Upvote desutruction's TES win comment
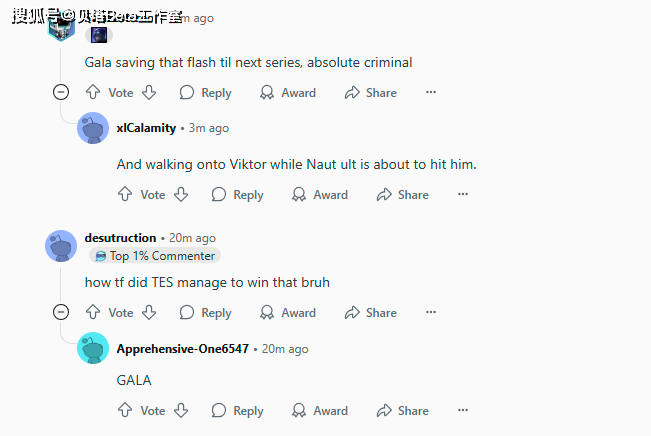651x436 pixels. 93,312
